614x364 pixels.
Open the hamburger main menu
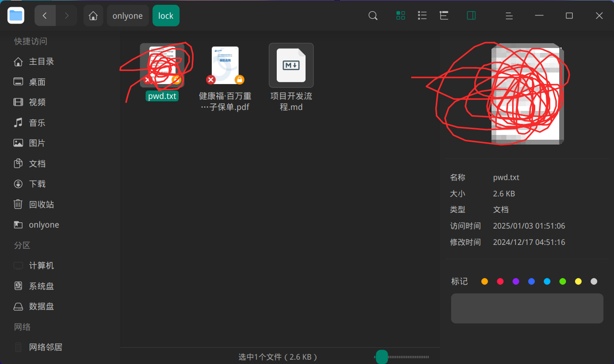click(x=509, y=16)
